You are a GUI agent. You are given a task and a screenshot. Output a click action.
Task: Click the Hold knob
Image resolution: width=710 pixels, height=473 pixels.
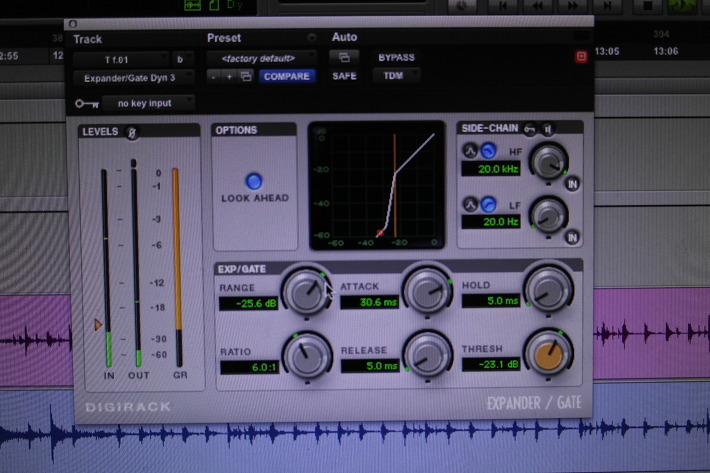(548, 289)
